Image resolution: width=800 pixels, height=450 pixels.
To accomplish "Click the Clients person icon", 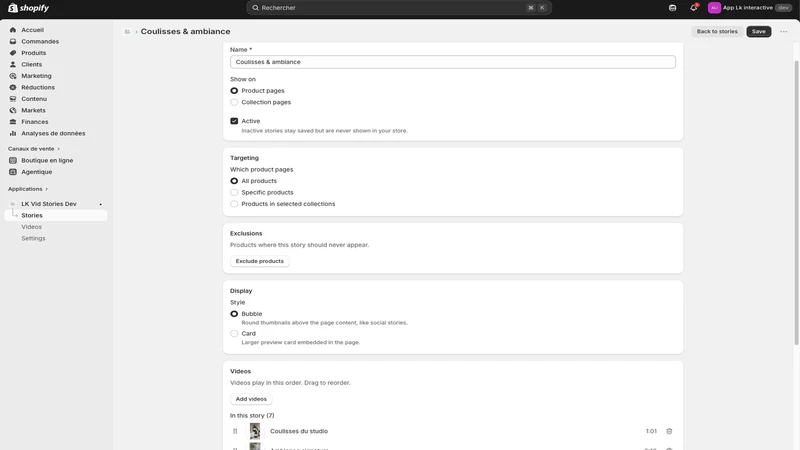I will tap(13, 64).
